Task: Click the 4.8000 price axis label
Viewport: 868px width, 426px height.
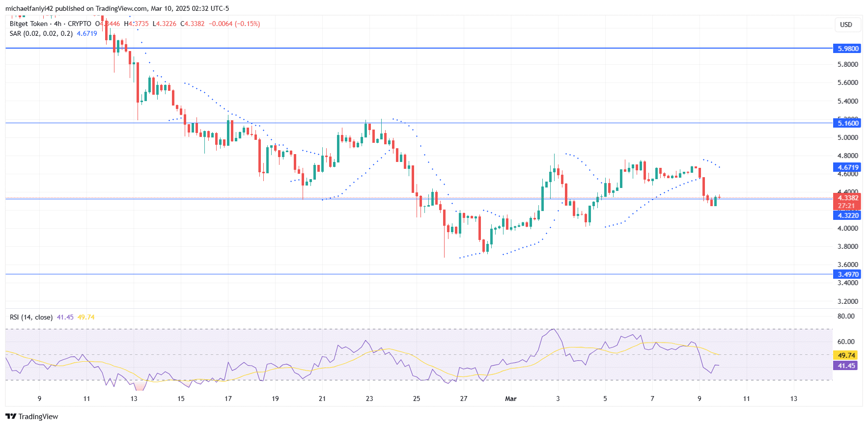Action: (x=848, y=156)
